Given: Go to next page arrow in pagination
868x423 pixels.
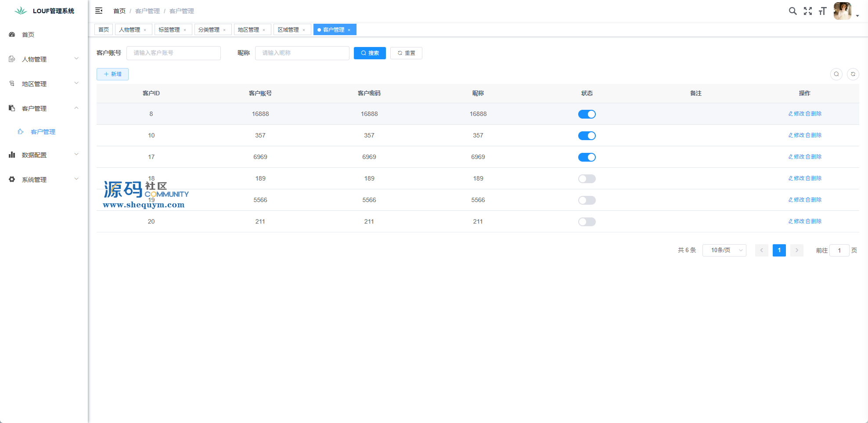Looking at the screenshot, I should (796, 250).
